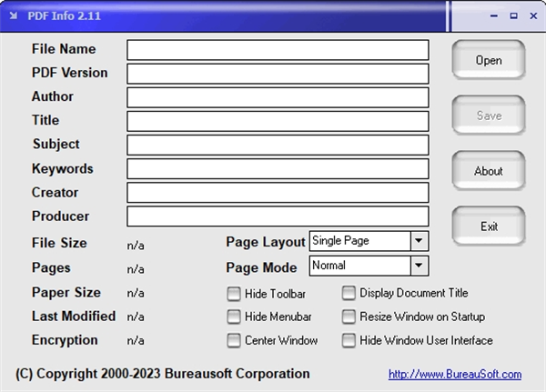Minimize the PDF Info window
The width and height of the screenshot is (546, 392).
[x=496, y=15]
